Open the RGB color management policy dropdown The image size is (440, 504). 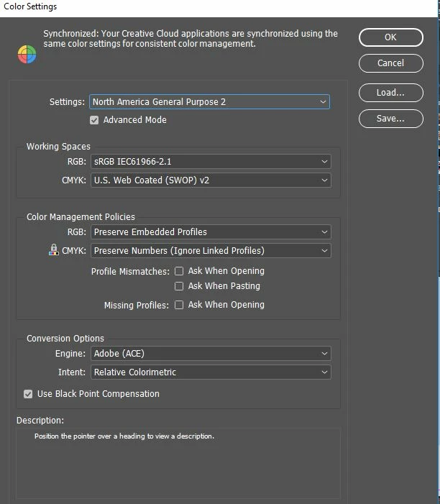211,232
